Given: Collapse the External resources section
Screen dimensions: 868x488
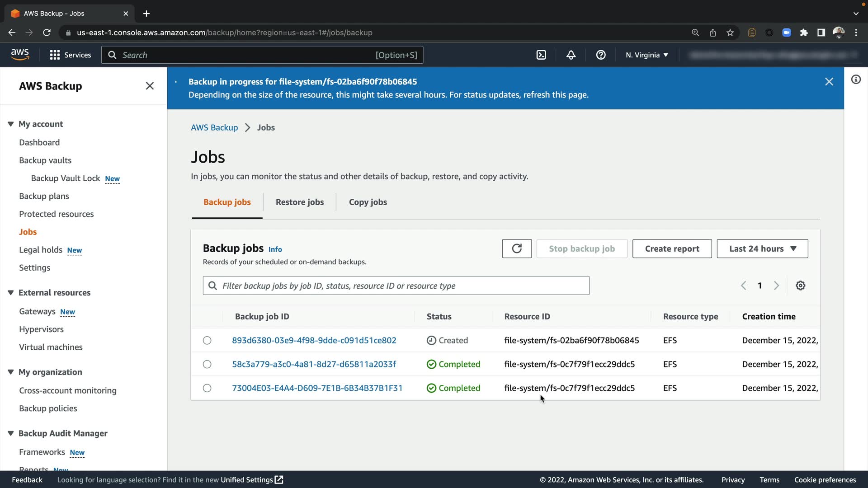Looking at the screenshot, I should [11, 293].
